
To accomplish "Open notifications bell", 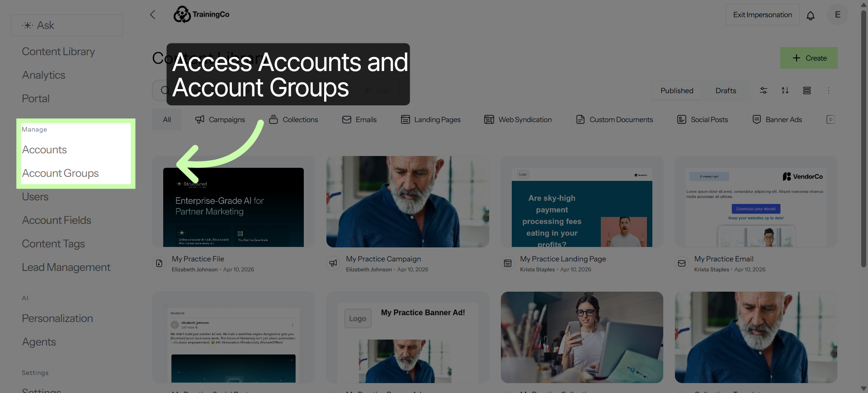I will (811, 15).
